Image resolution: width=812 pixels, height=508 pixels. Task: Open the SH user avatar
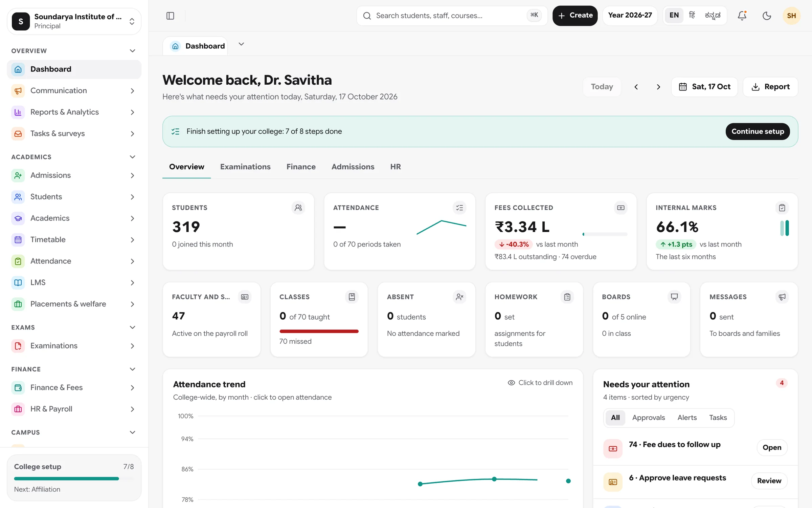point(791,16)
